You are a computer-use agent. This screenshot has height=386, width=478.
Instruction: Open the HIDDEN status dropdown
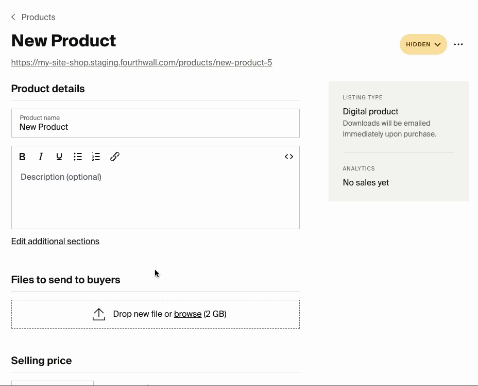(423, 44)
